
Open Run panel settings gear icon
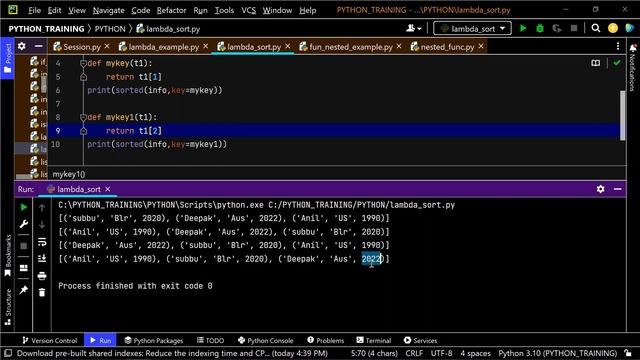pos(600,189)
